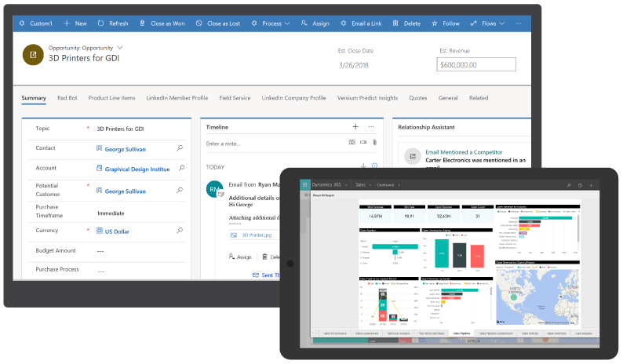Viewport: 623px width, 364px height.
Task: Click Relationship Assistant email card icon
Action: pyautogui.click(x=413, y=156)
